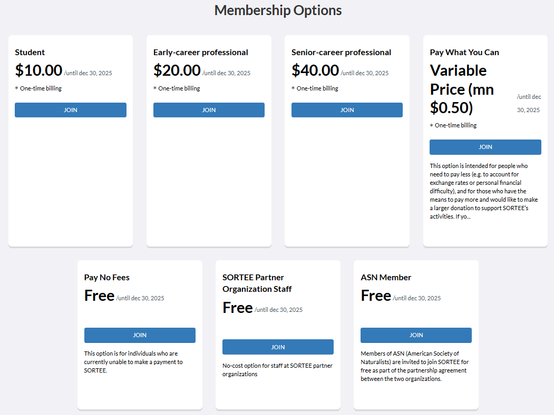Click the $10.00 price text

click(39, 70)
